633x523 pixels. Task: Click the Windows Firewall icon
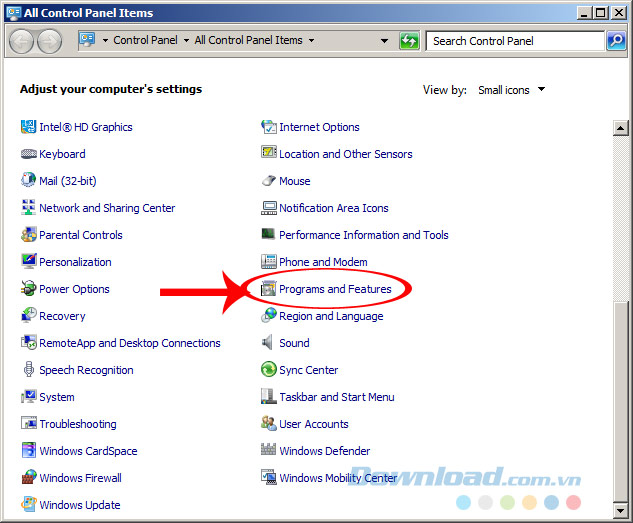pos(28,477)
